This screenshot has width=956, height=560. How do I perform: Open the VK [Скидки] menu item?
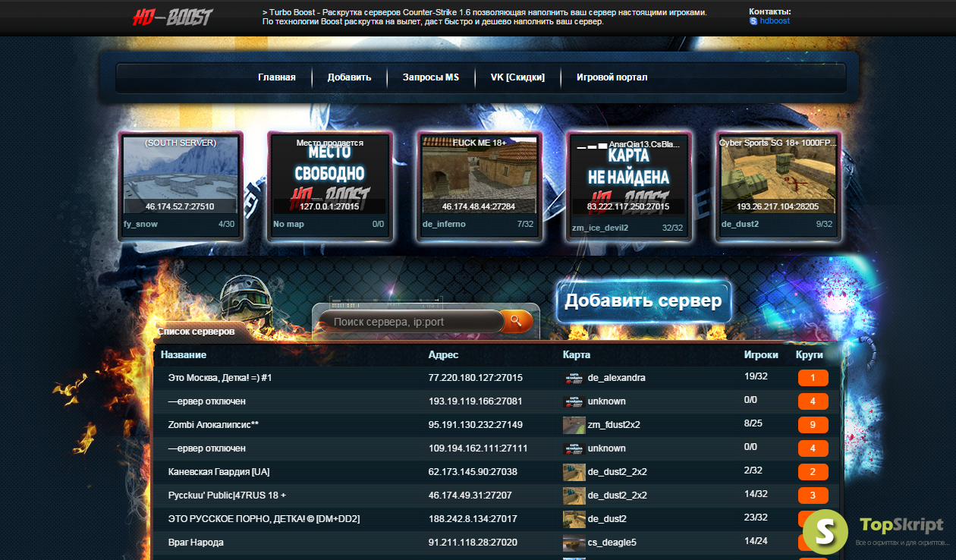click(x=517, y=77)
